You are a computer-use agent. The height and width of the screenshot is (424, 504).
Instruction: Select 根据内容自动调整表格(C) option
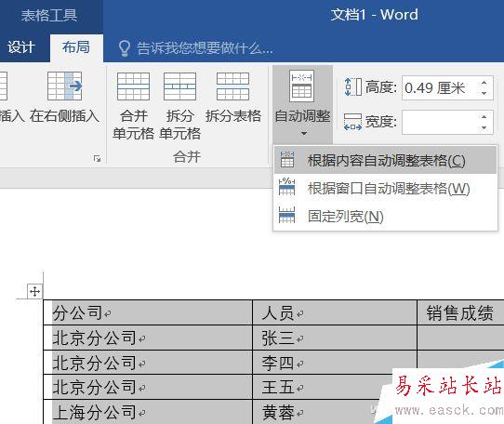(x=385, y=160)
